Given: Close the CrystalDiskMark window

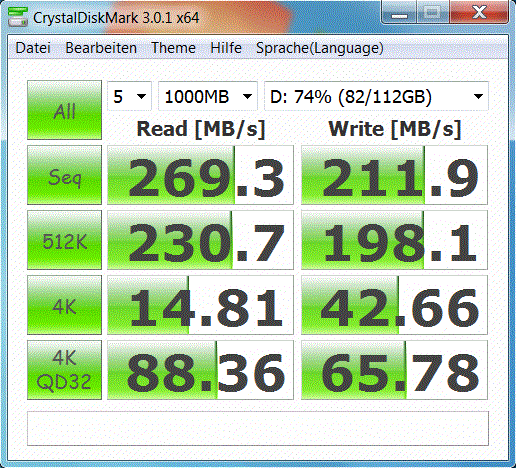Looking at the screenshot, I should (479, 13).
